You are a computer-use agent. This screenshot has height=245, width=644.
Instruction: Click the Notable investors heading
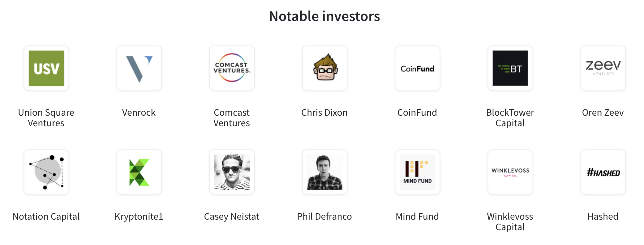[324, 16]
